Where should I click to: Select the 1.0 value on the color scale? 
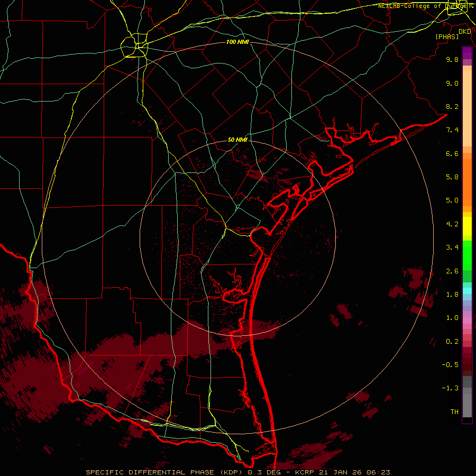coord(452,318)
